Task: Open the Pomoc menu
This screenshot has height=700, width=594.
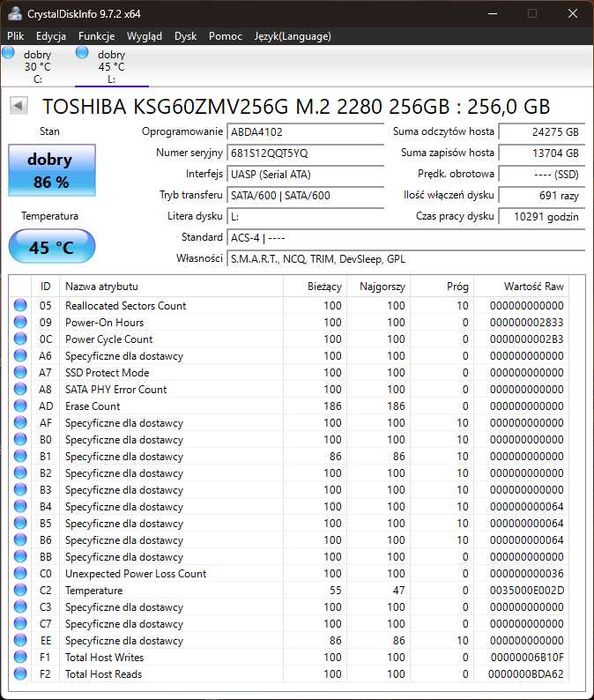Action: point(225,36)
